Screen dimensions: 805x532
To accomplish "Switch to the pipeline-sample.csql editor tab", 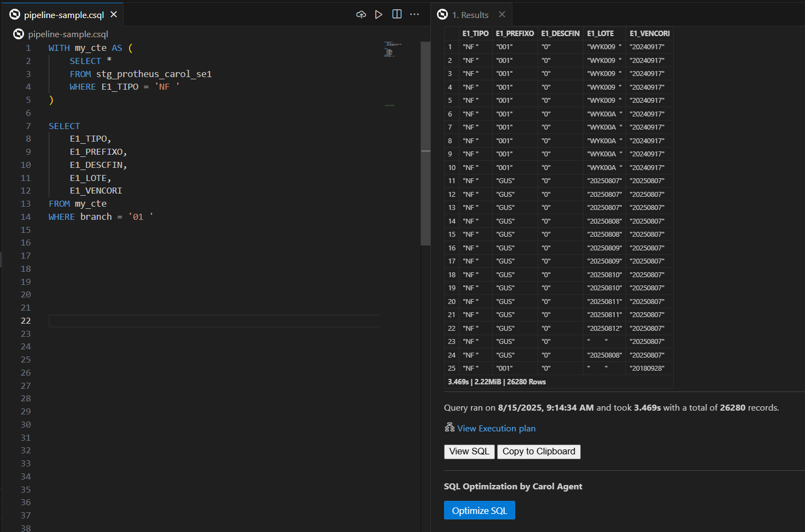I will pyautogui.click(x=64, y=15).
